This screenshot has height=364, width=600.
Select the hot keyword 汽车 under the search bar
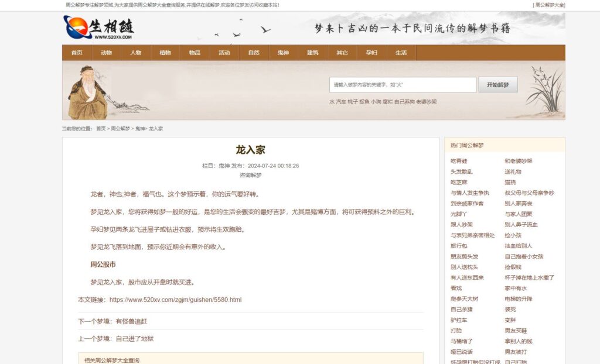tap(340, 101)
